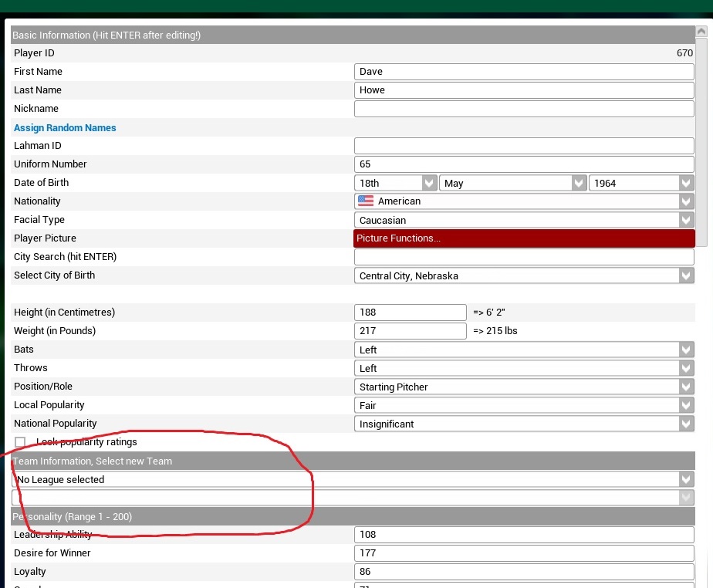
Task: Click the American flag icon in Nationality
Action: [366, 201]
